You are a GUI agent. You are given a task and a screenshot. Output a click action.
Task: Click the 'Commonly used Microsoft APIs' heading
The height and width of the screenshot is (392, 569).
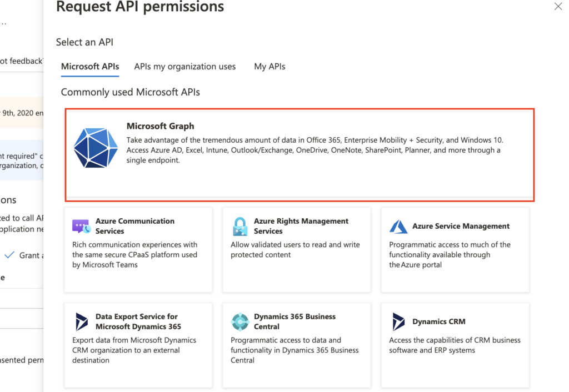130,92
